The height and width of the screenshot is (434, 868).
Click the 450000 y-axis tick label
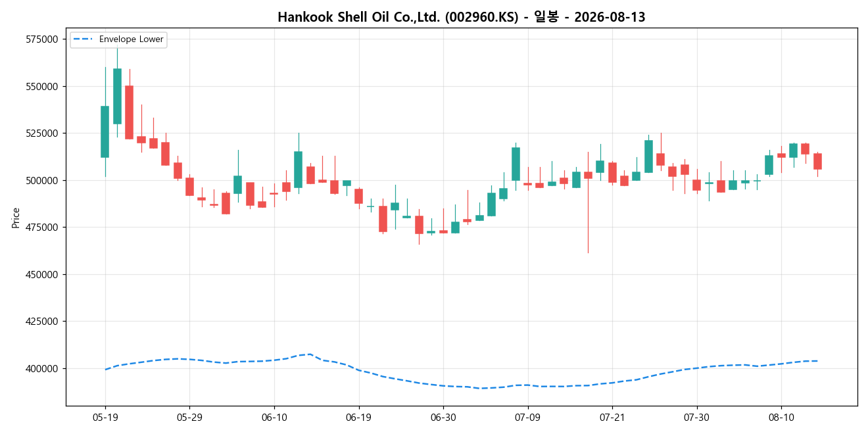point(43,274)
